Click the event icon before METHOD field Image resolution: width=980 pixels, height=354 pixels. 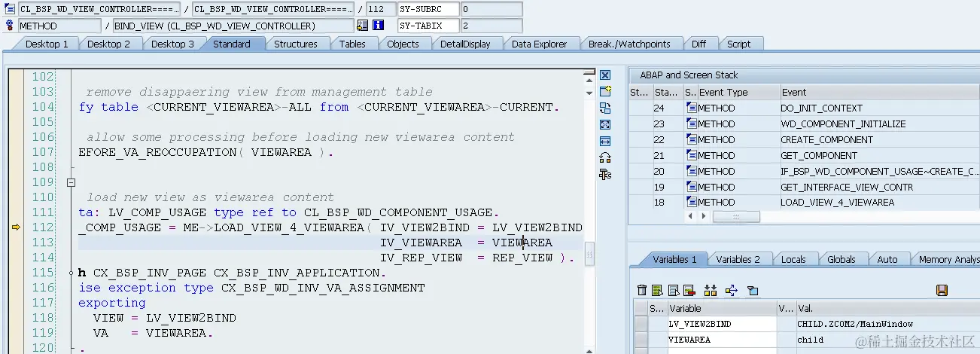tap(9, 25)
